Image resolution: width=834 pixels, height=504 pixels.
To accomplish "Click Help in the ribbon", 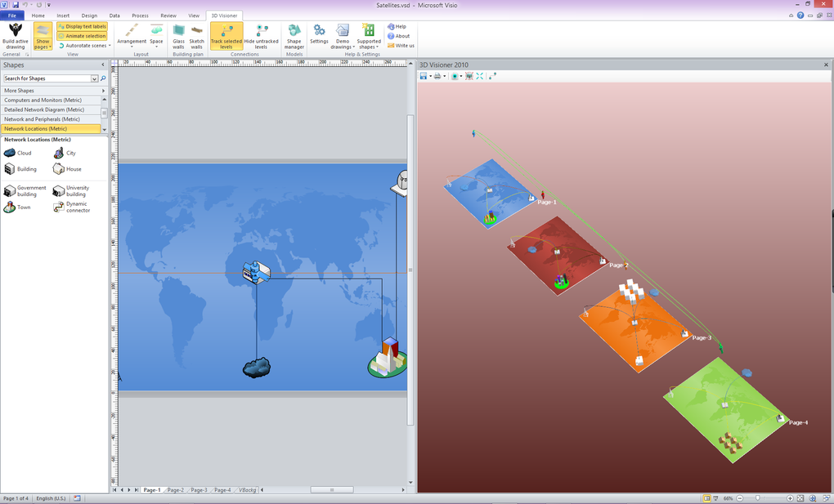I will click(x=397, y=27).
